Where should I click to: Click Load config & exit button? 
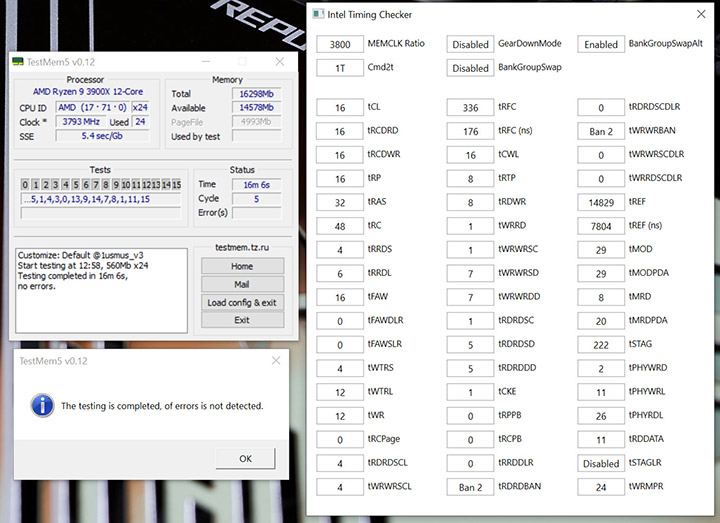pos(242,302)
